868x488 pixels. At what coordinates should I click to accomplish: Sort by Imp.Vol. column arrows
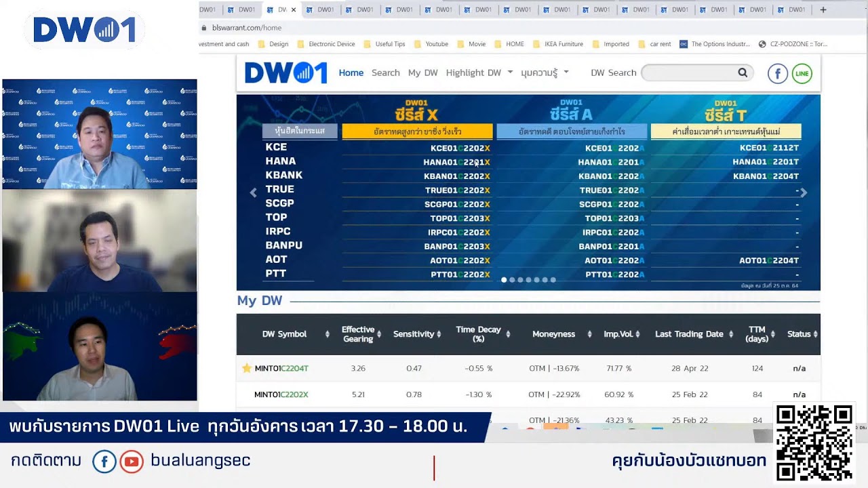(637, 334)
